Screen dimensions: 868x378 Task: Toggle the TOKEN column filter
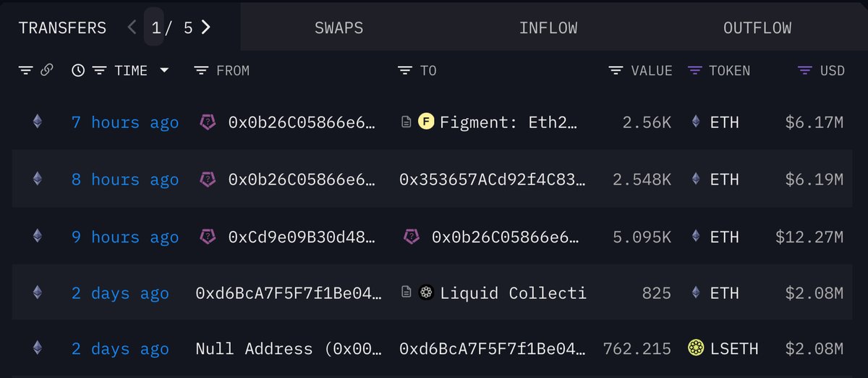coord(694,70)
